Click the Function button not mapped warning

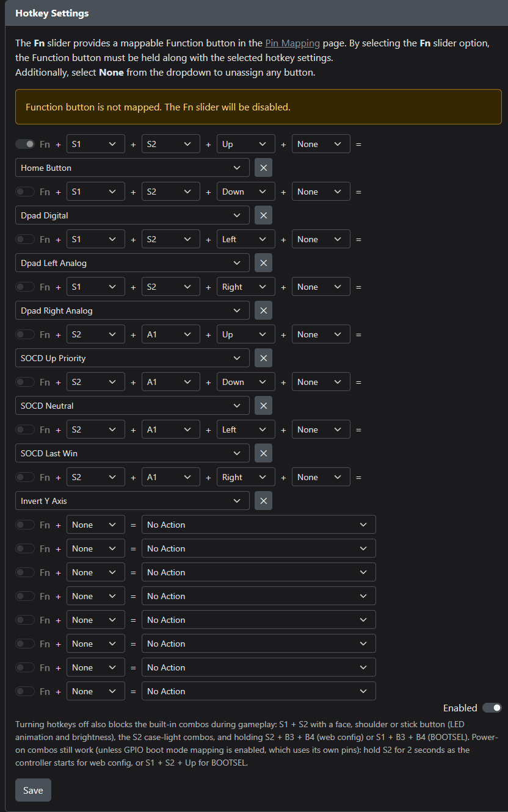(x=258, y=107)
